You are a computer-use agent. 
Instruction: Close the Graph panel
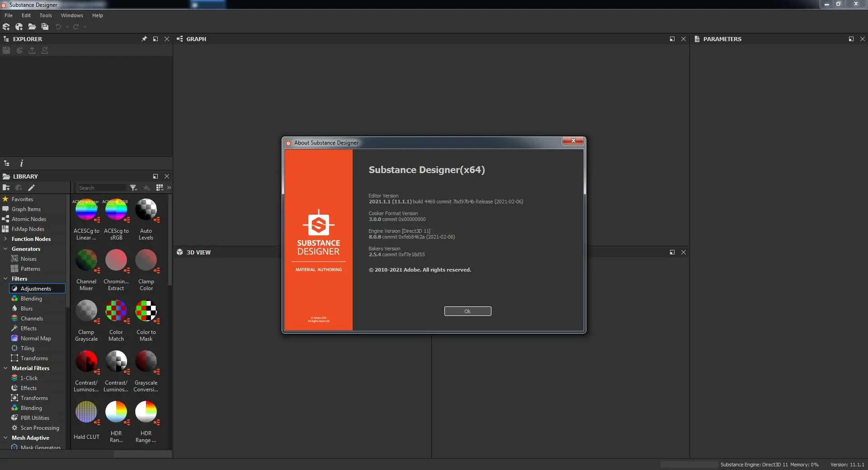click(684, 39)
